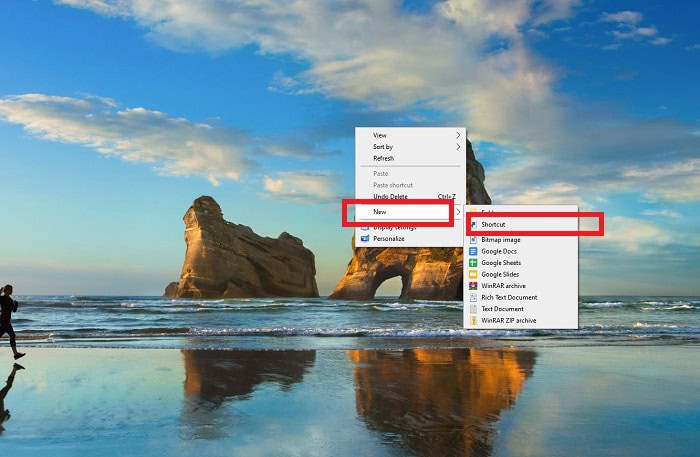The height and width of the screenshot is (457, 700).
Task: Select Text Document in the New submenu
Action: [503, 309]
